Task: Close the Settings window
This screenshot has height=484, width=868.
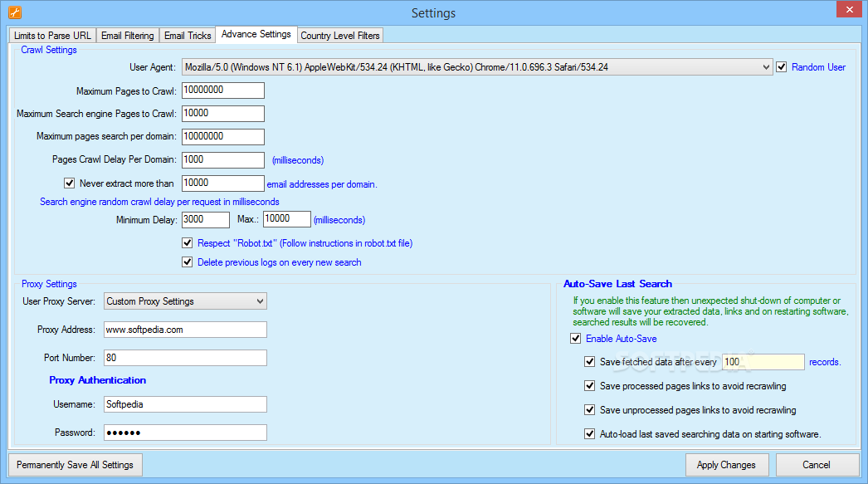Action: tap(849, 9)
